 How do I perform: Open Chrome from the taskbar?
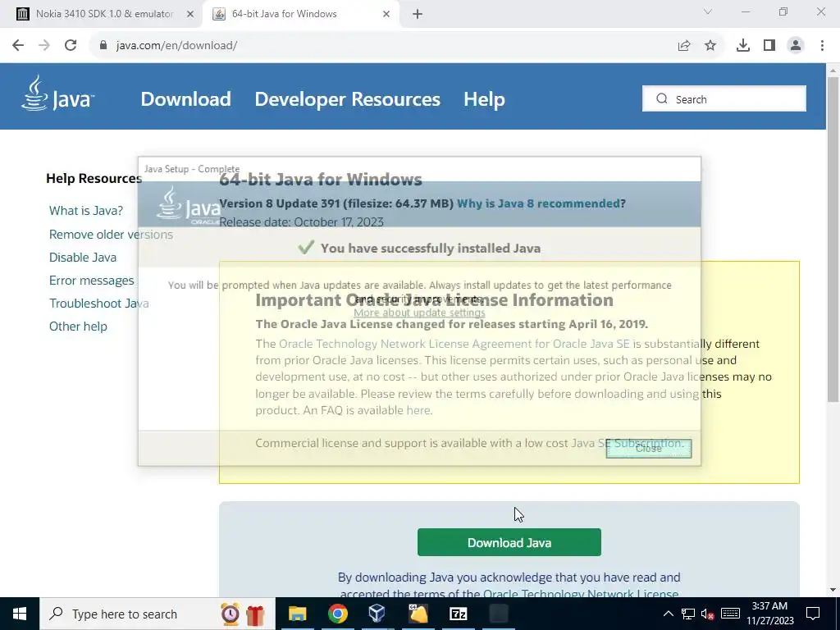click(x=337, y=614)
